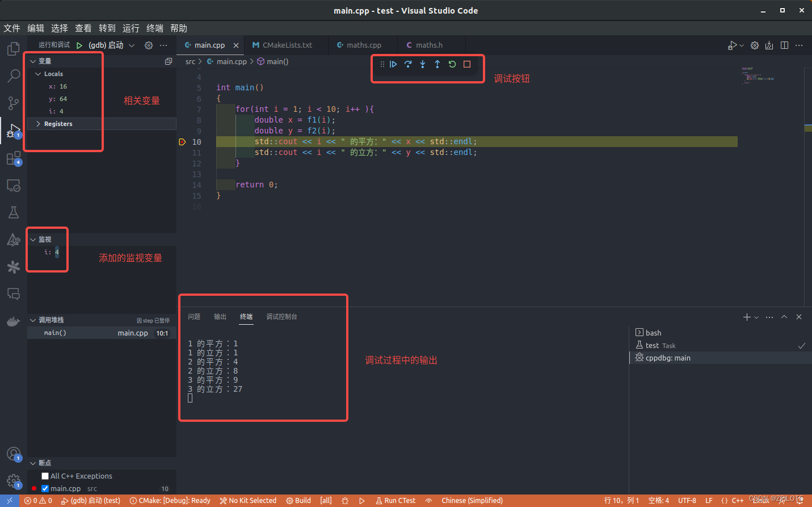Start debugging with green play button
The height and width of the screenshot is (507, 812).
pyautogui.click(x=79, y=45)
